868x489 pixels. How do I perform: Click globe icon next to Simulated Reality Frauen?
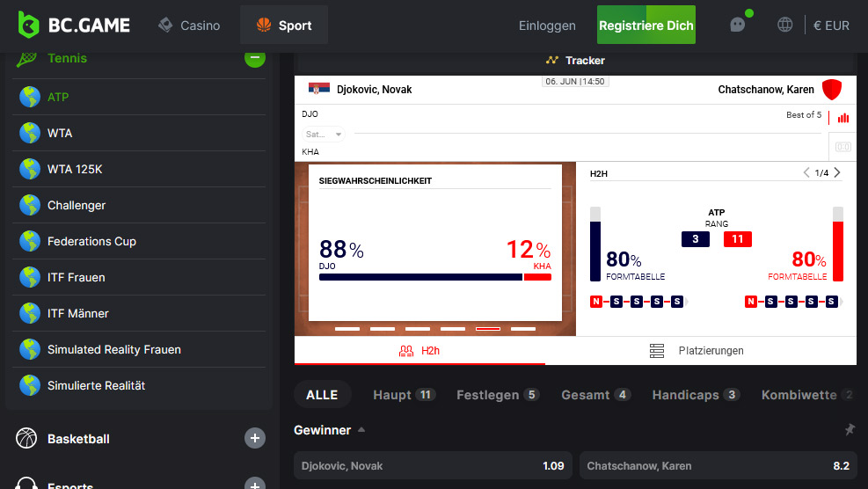pyautogui.click(x=30, y=349)
